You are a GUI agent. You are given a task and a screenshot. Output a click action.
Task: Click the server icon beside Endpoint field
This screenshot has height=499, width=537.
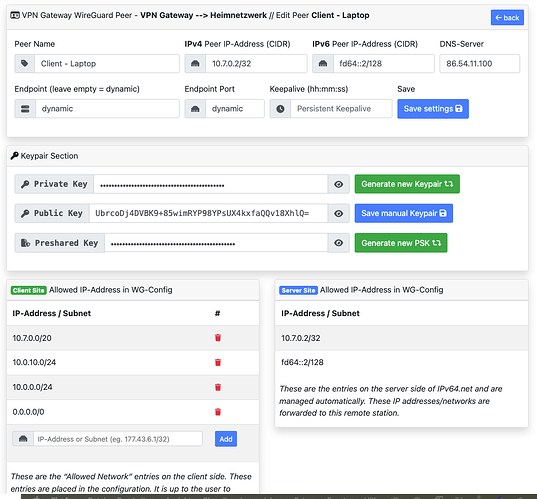(x=25, y=109)
